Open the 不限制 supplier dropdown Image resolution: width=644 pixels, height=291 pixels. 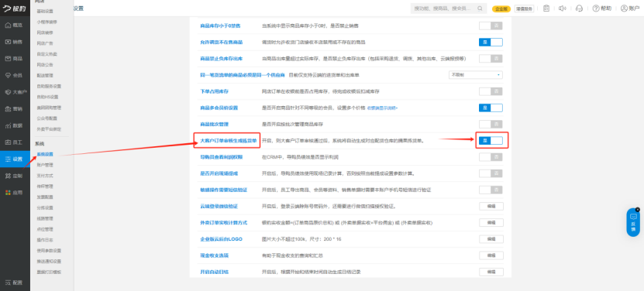coord(476,75)
